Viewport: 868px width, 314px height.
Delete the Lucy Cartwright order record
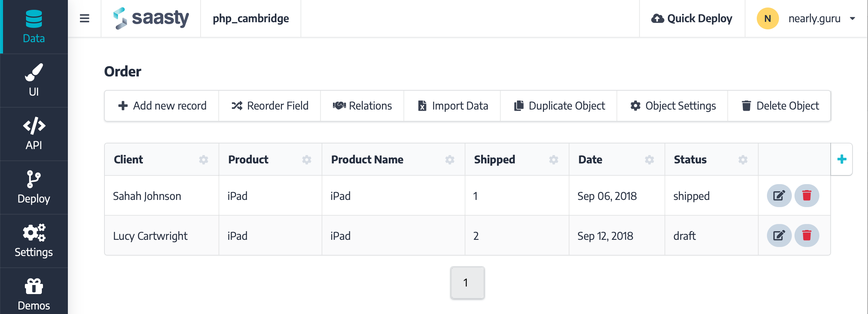[807, 236]
